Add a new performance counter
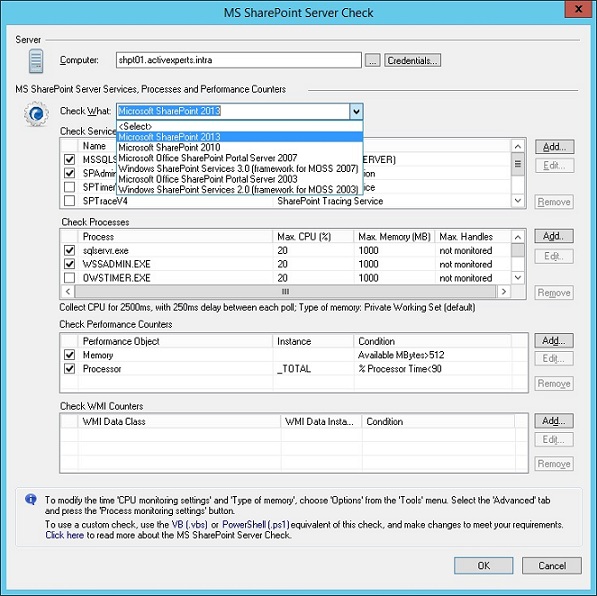597x596 pixels. pos(554,340)
